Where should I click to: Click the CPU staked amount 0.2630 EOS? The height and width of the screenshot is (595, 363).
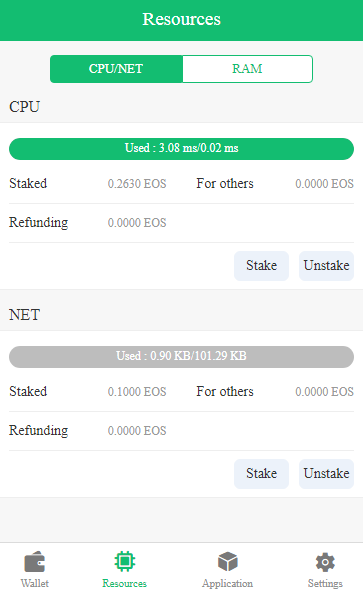[137, 184]
